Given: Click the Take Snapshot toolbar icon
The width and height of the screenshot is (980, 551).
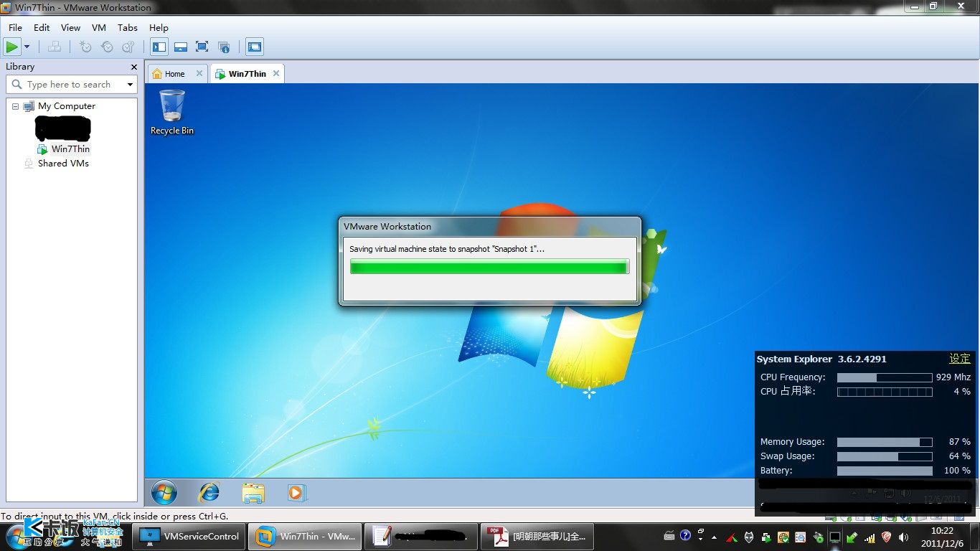Looking at the screenshot, I should [85, 47].
